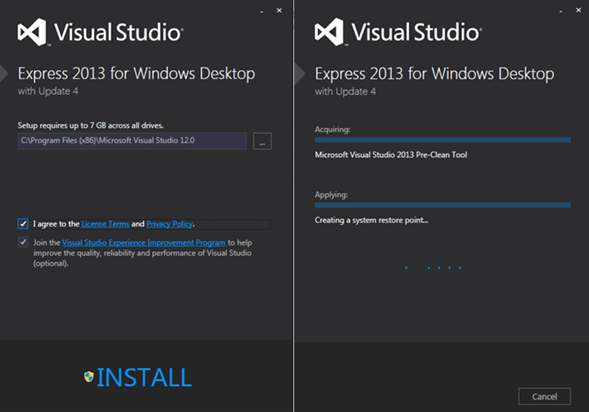
Task: Click 'Creating a system restore point...' status text
Action: (x=371, y=220)
